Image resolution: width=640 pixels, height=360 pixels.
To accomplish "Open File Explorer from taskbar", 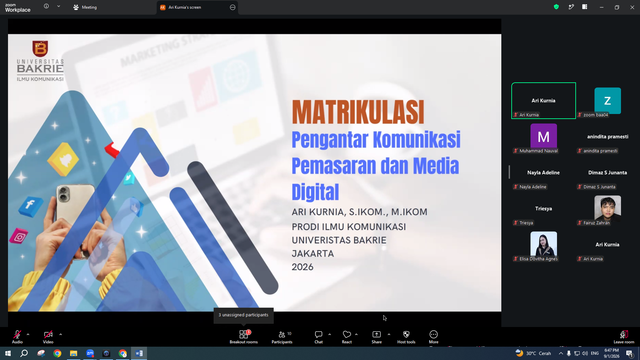I will pyautogui.click(x=73, y=353).
